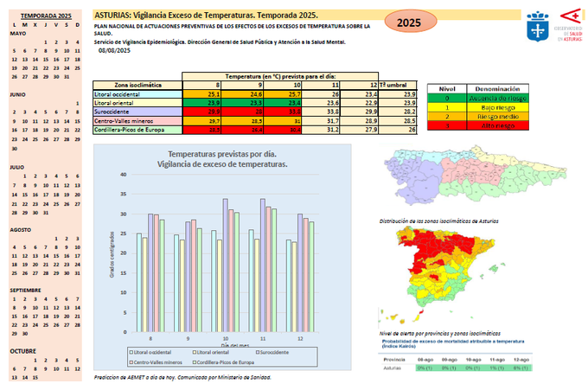Select the AGOSTO month label in calendar
The width and height of the screenshot is (588, 390).
[21, 230]
